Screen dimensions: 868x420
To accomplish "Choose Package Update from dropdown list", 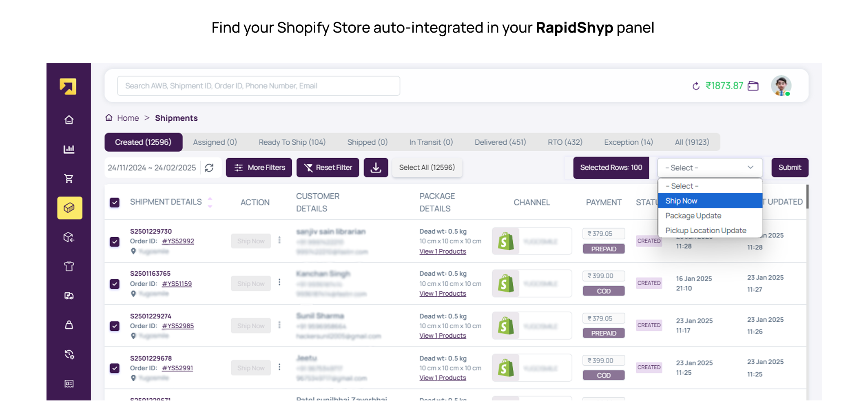I will (710, 216).
